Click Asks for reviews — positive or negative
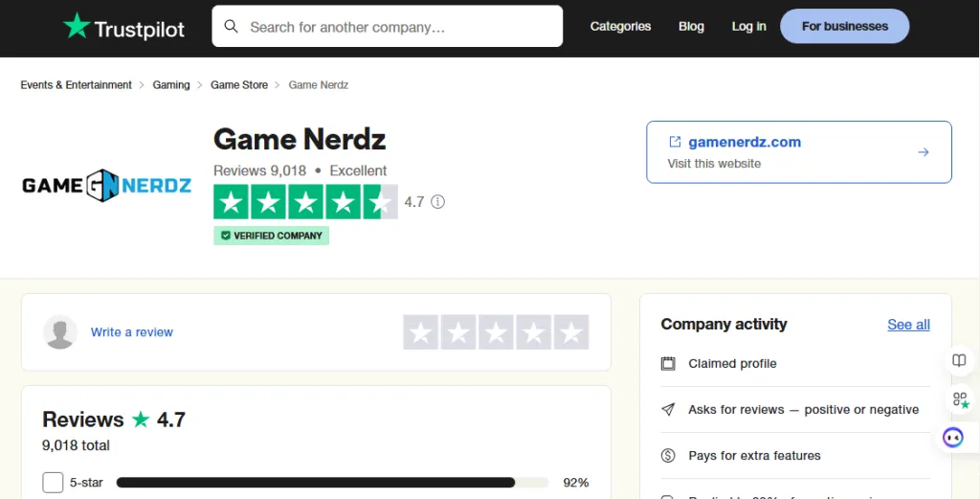The width and height of the screenshot is (980, 499). (x=804, y=410)
